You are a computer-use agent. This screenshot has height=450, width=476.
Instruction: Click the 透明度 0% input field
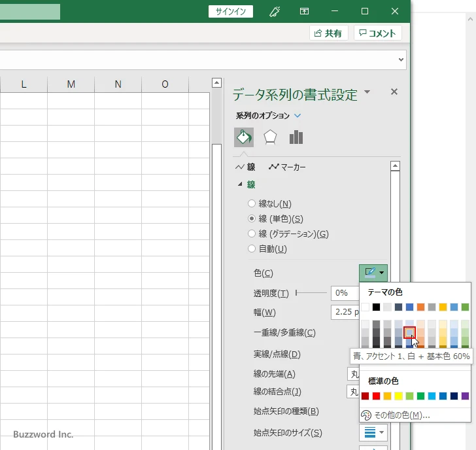click(345, 293)
